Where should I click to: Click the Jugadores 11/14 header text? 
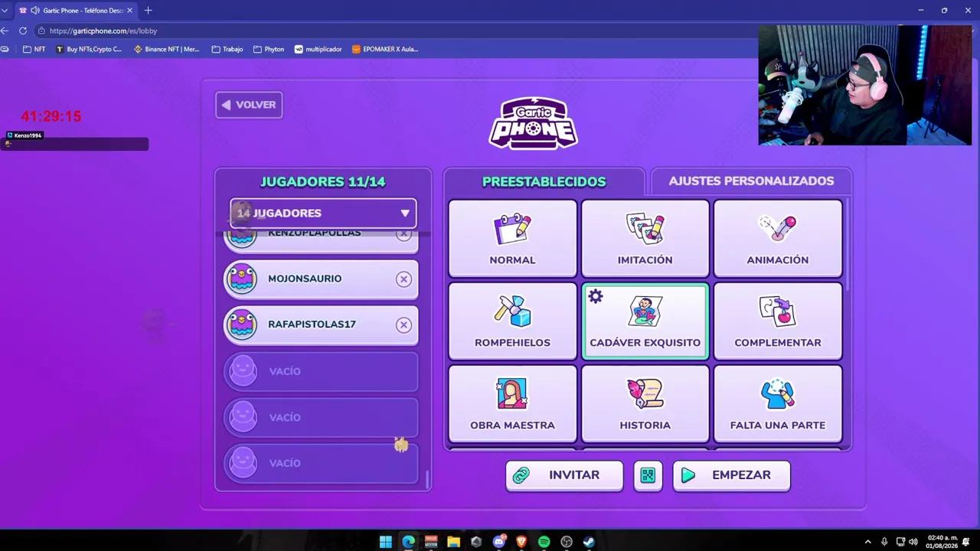[323, 181]
